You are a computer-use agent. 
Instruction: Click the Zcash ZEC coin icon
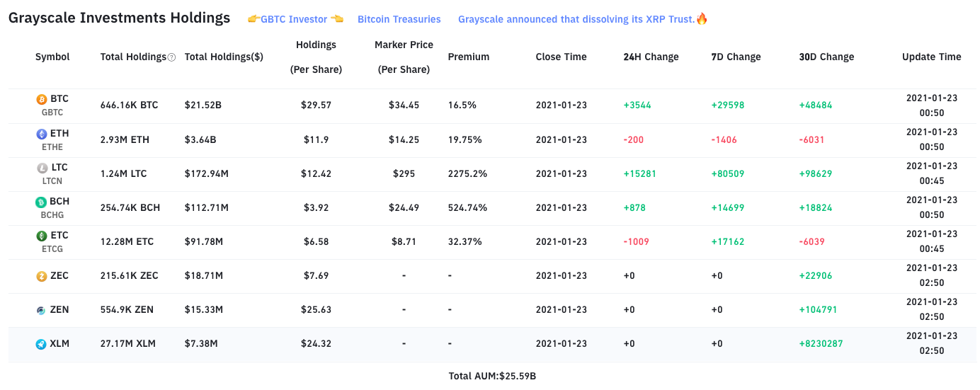41,276
